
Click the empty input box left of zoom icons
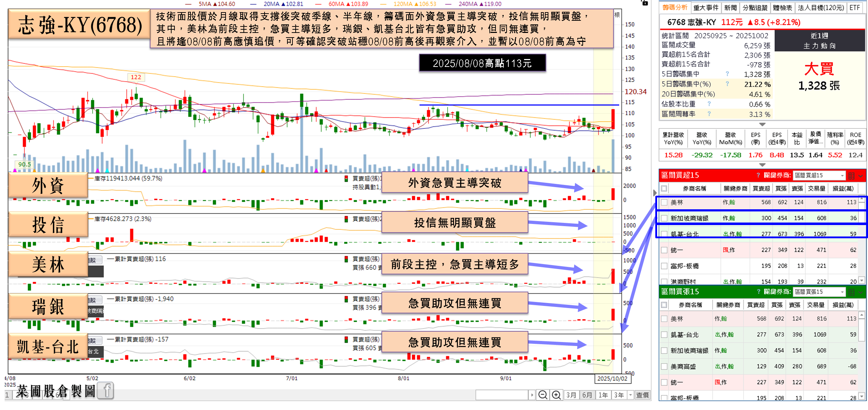[x=502, y=395]
